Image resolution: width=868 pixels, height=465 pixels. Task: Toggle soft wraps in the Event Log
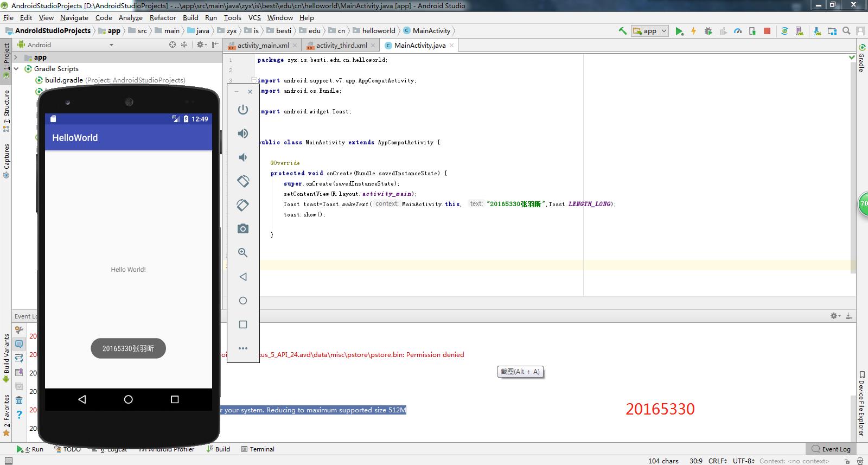tap(19, 358)
